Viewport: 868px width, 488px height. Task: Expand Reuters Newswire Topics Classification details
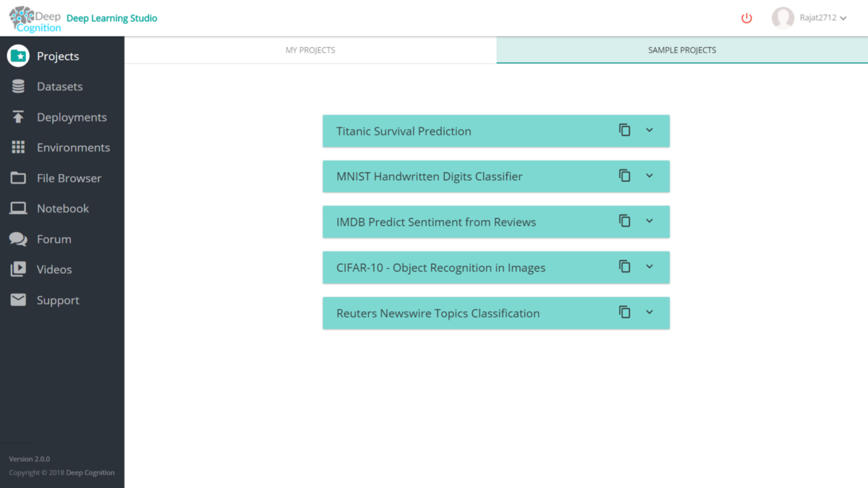tap(650, 312)
